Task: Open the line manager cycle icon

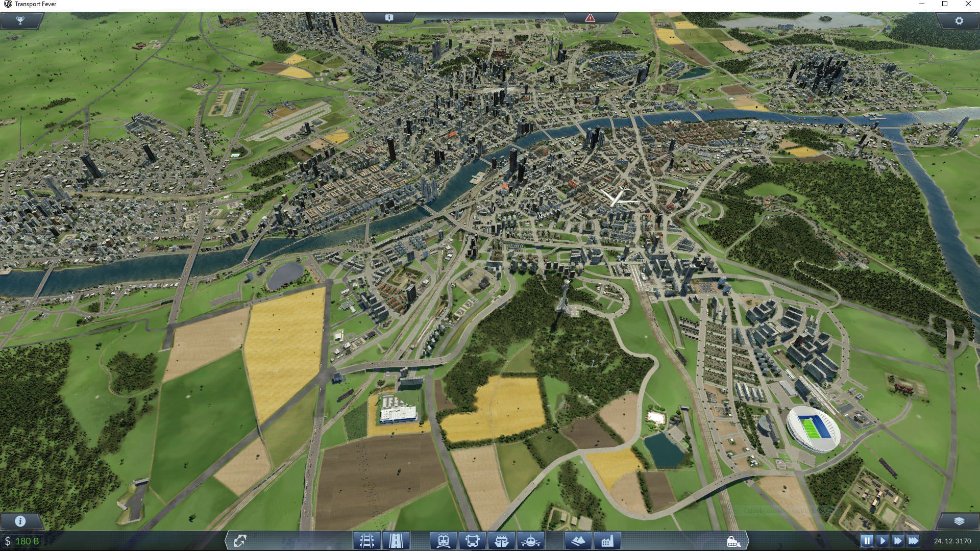Action: pyautogui.click(x=240, y=540)
